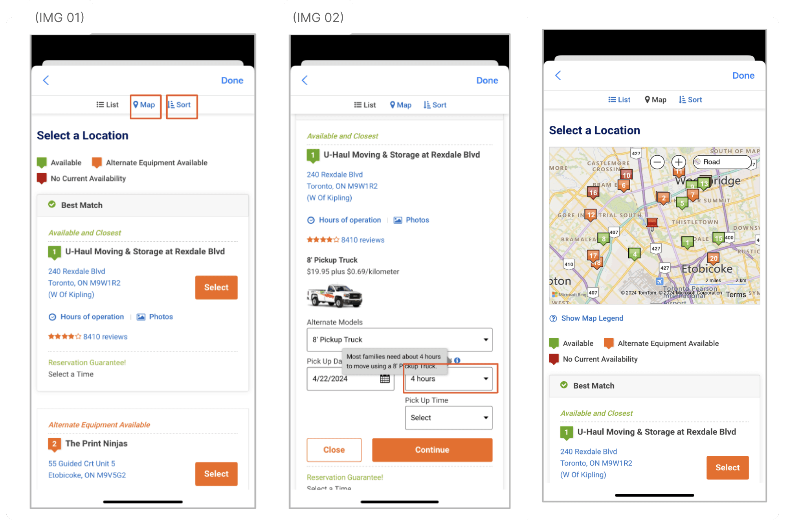Select green map pin number 8
This screenshot has height=532, width=789.
click(604, 239)
